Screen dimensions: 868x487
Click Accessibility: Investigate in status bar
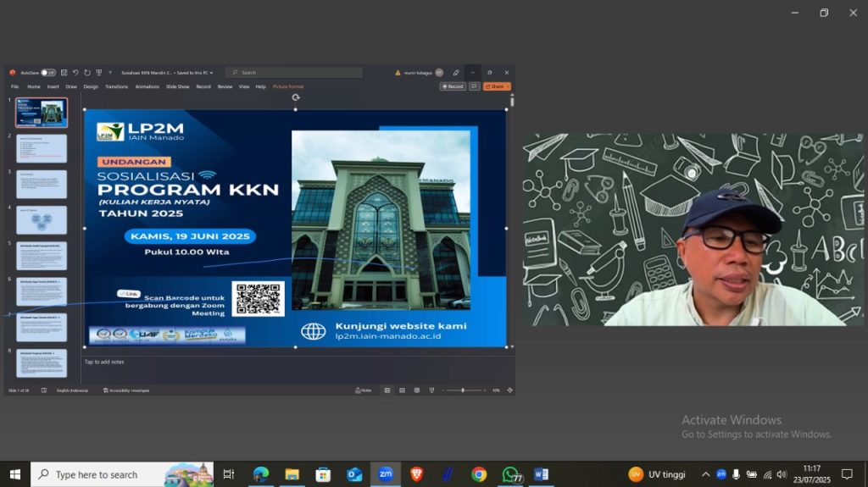[x=127, y=390]
